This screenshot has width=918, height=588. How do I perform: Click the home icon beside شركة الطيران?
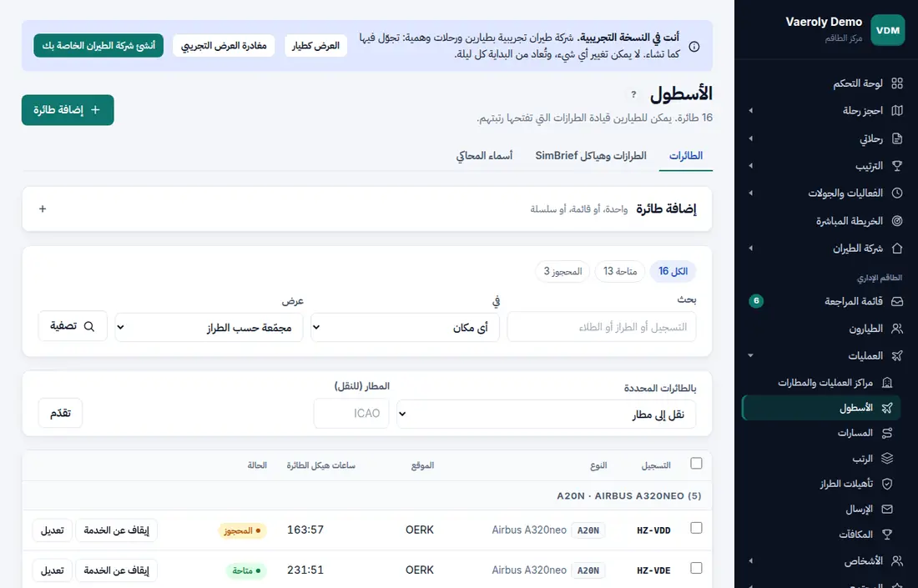click(896, 248)
